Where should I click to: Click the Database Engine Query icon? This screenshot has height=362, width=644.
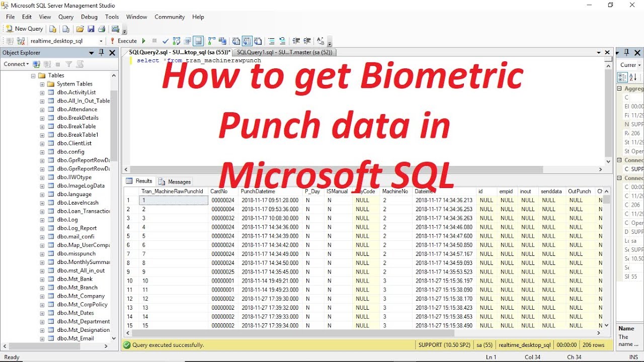click(53, 29)
